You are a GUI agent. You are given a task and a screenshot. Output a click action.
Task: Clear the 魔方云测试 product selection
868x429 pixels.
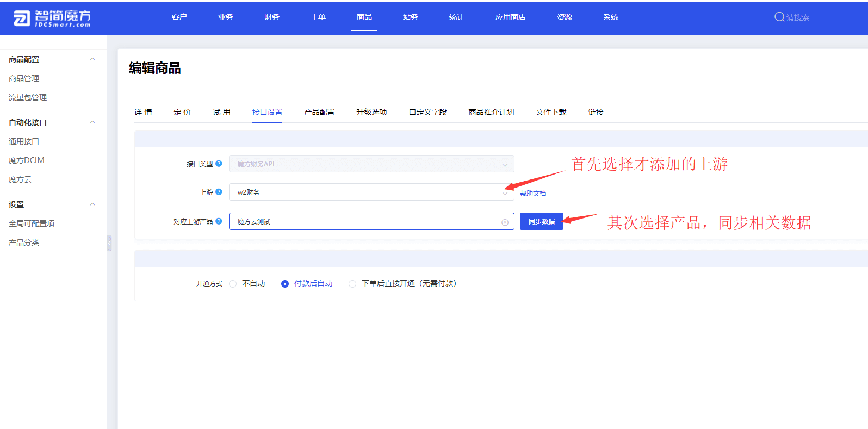505,222
